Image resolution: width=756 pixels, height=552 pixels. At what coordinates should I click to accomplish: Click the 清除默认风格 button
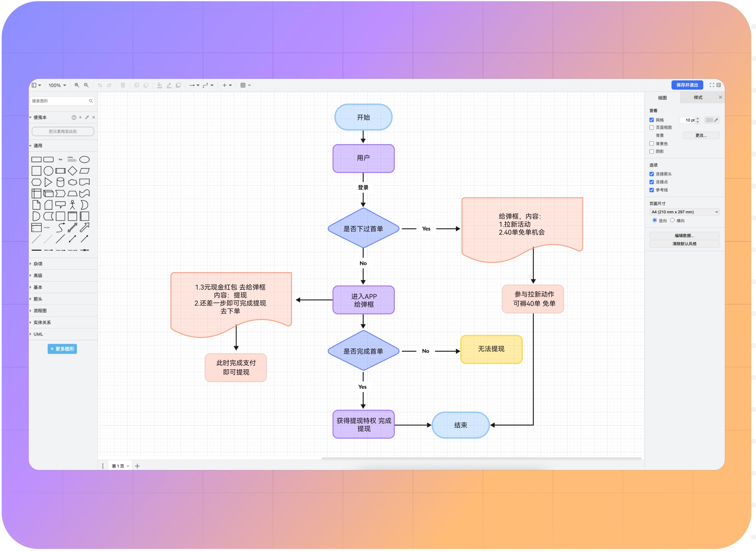[684, 244]
